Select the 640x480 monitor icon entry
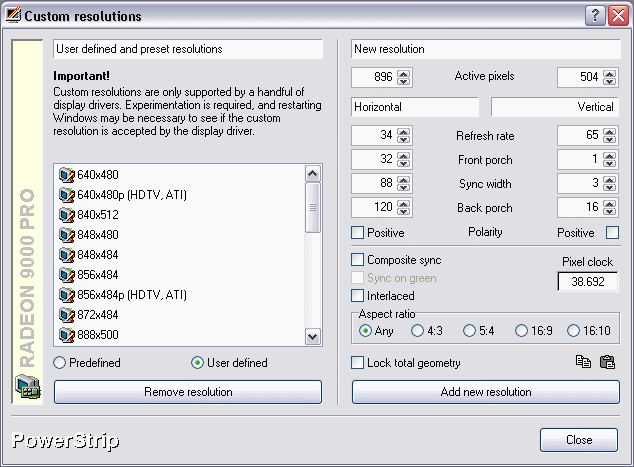 coord(67,175)
